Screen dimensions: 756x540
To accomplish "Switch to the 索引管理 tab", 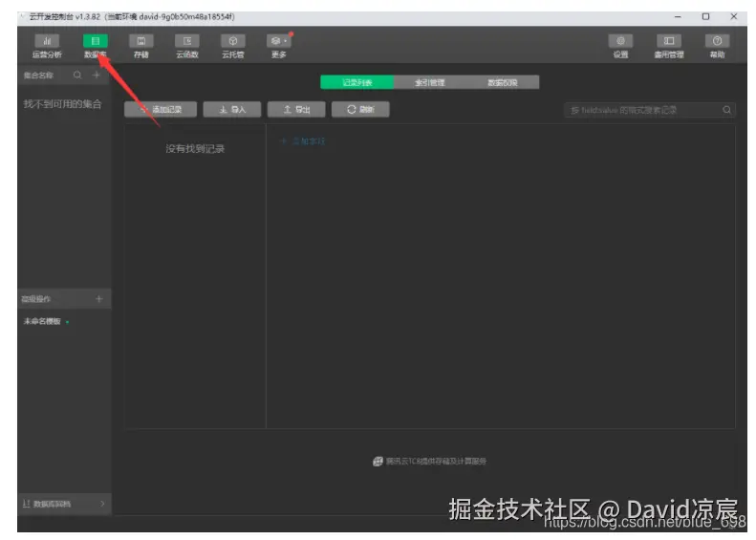I will coord(429,82).
